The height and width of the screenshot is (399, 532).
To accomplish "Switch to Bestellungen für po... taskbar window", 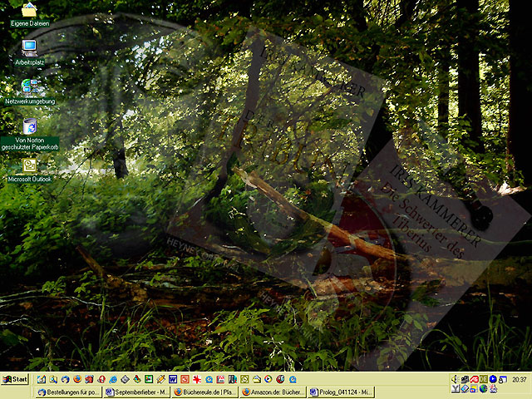I will (x=68, y=392).
